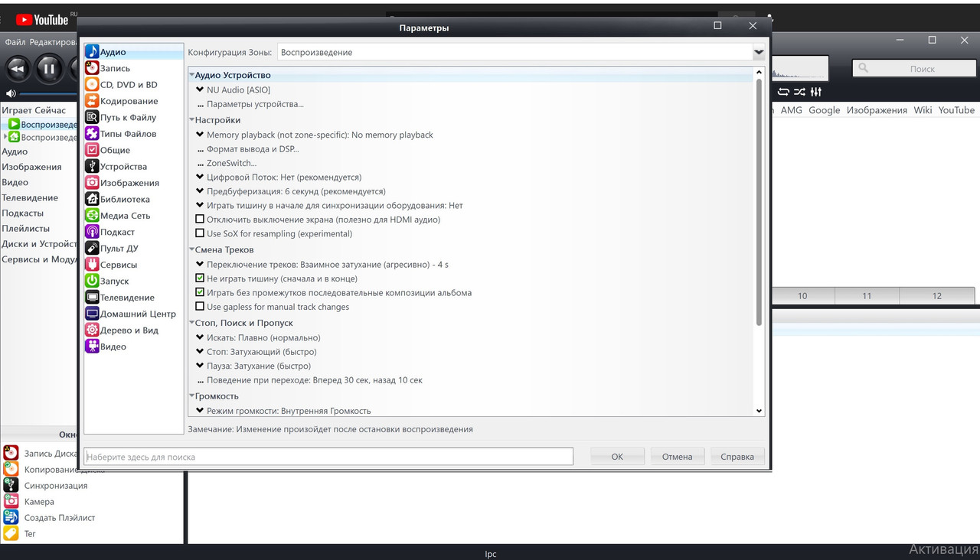Select Подкасты in the main tree
The height and width of the screenshot is (560, 980).
22,213
